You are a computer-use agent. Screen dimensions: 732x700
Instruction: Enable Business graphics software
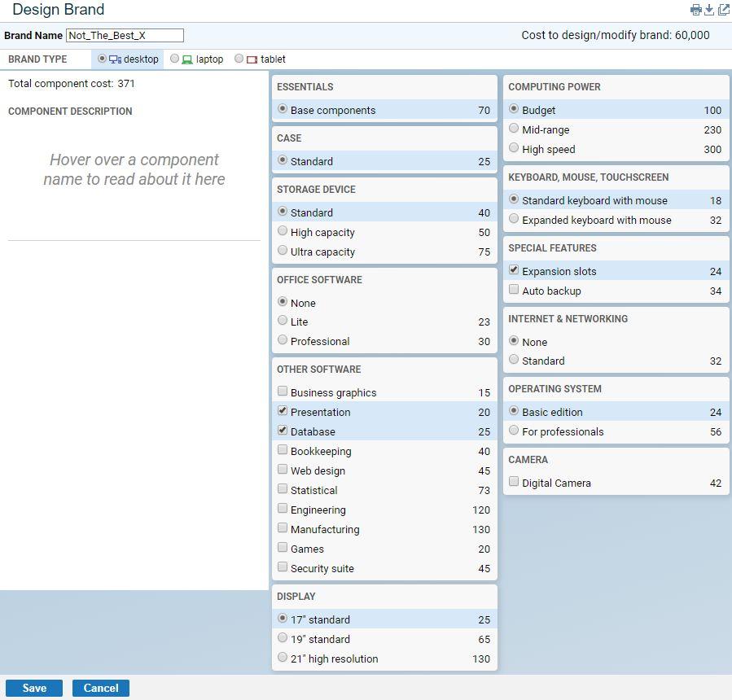[x=282, y=391]
